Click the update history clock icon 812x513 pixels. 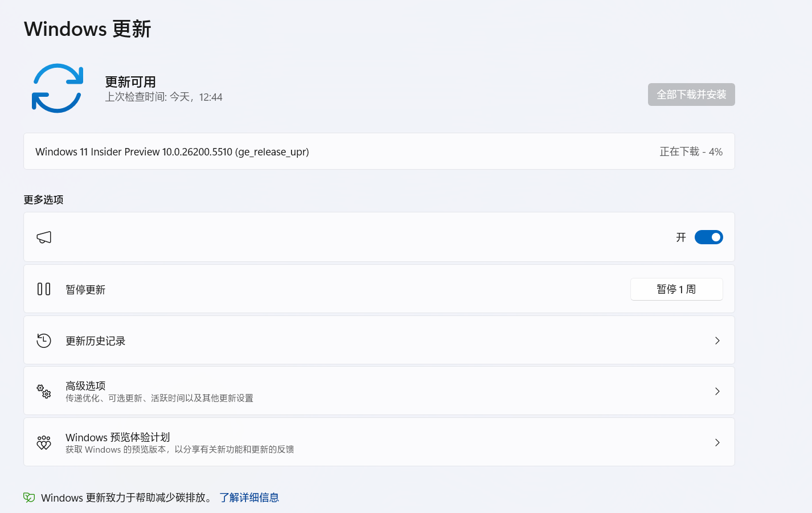coord(44,340)
